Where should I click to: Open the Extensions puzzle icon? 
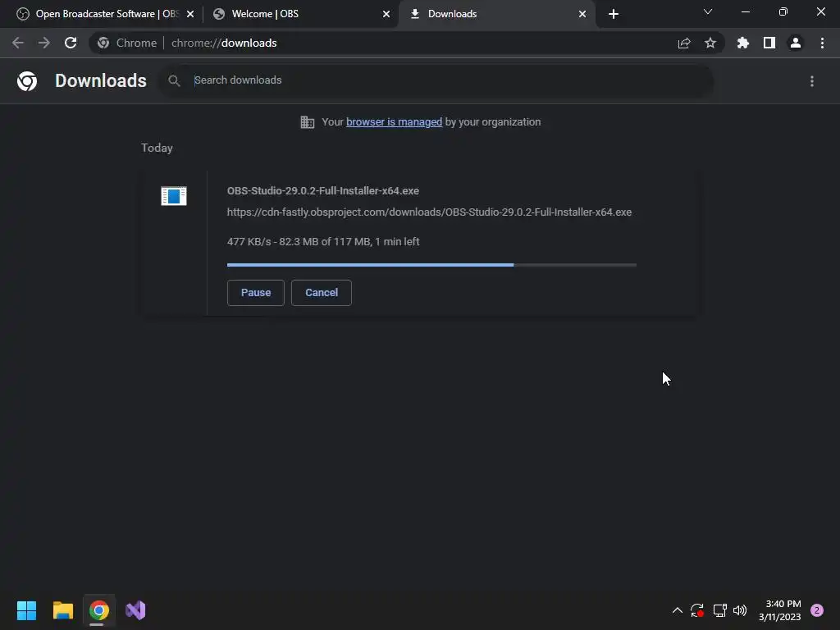point(743,43)
